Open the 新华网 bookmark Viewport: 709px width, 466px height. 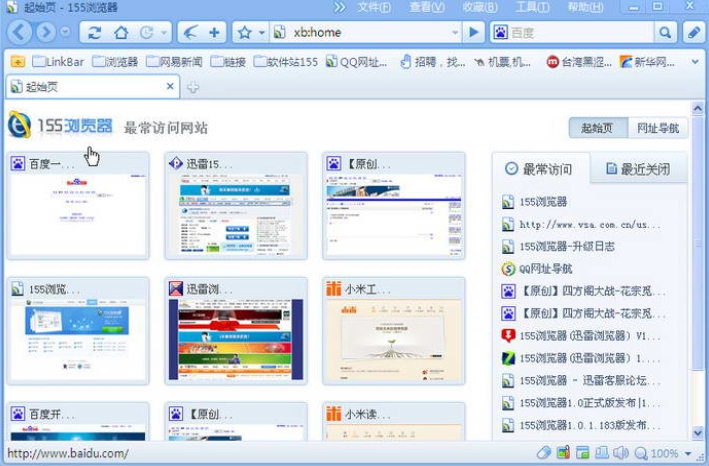[647, 61]
